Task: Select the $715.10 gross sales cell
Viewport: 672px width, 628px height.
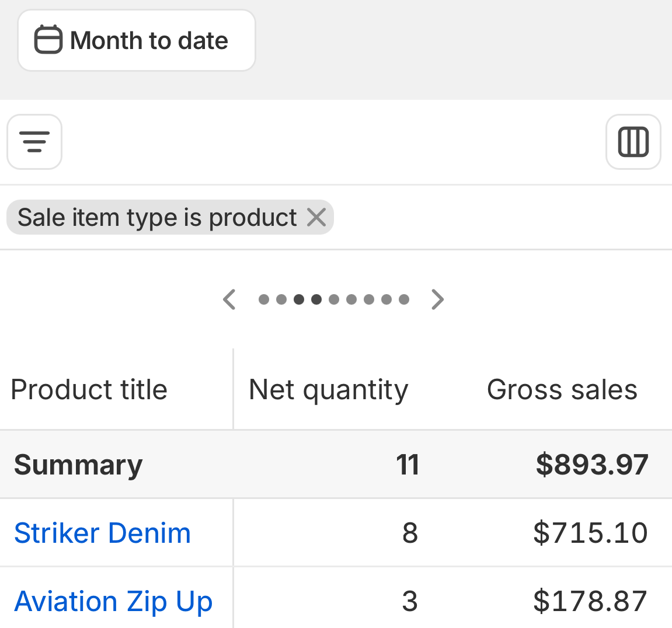Action: click(590, 533)
